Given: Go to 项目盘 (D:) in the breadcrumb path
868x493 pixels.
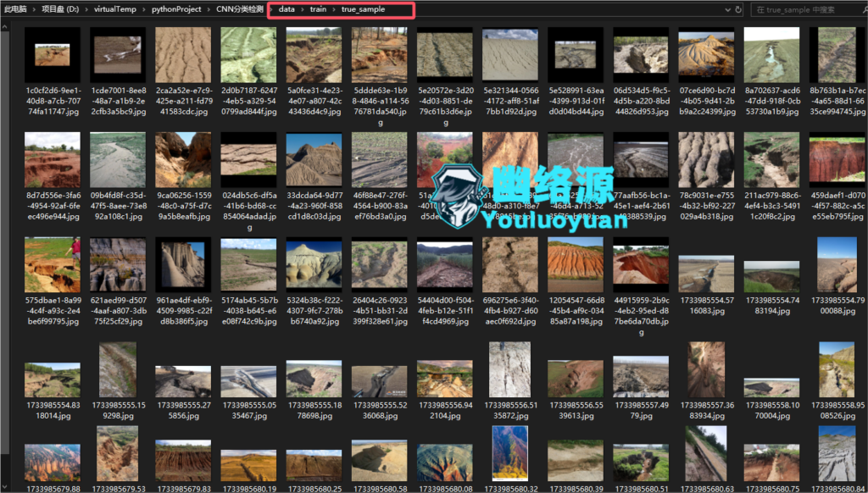Looking at the screenshot, I should coord(60,9).
